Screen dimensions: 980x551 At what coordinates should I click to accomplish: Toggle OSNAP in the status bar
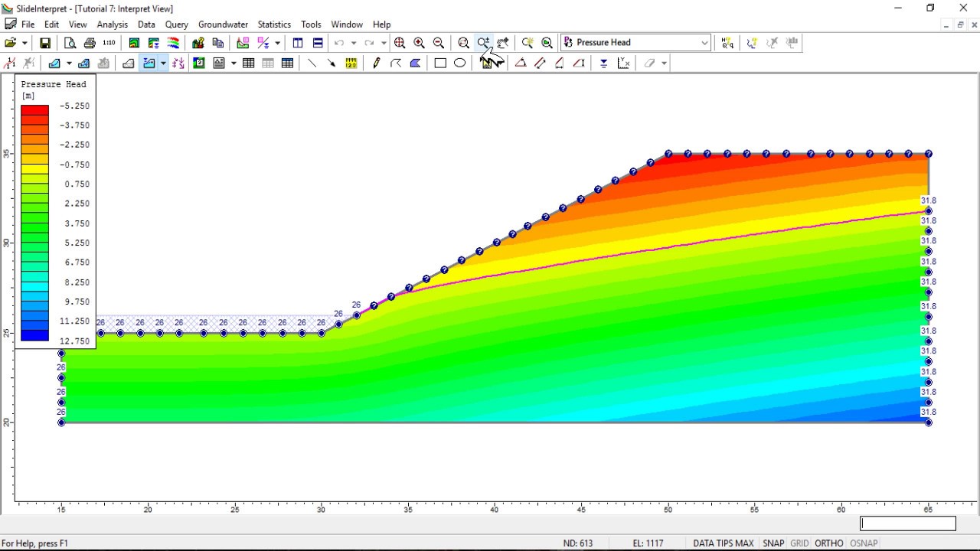(864, 543)
